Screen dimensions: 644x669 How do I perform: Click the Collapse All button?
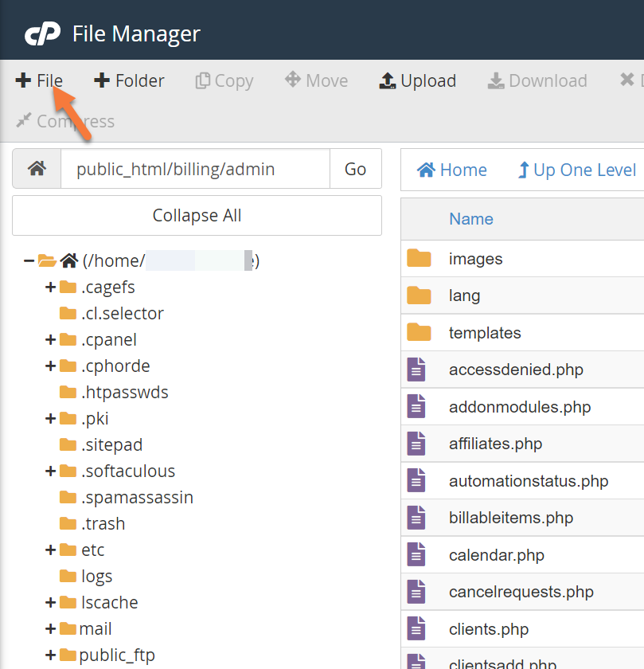tap(197, 215)
